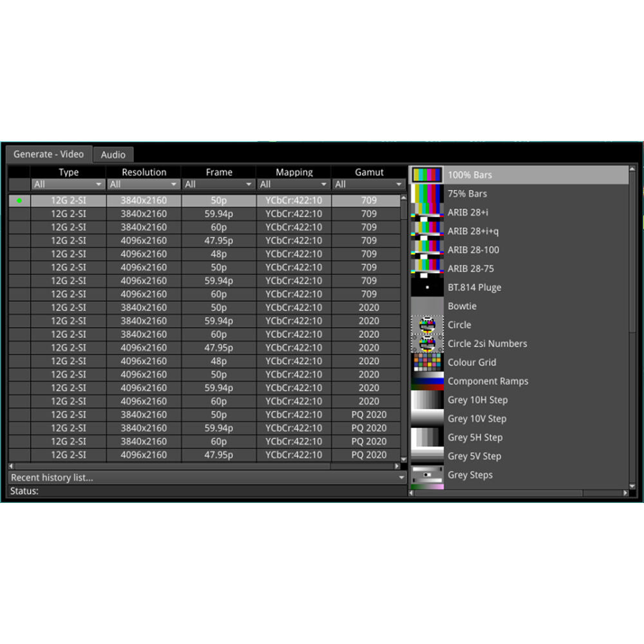Click the Mapping column header
This screenshot has width=644, height=644.
[x=294, y=172]
